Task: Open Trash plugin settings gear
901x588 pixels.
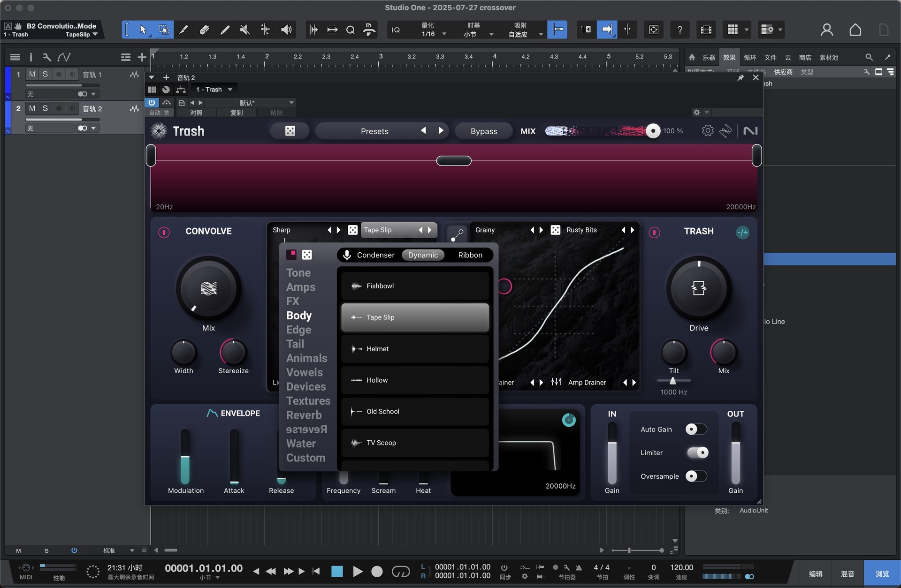Action: coord(708,131)
